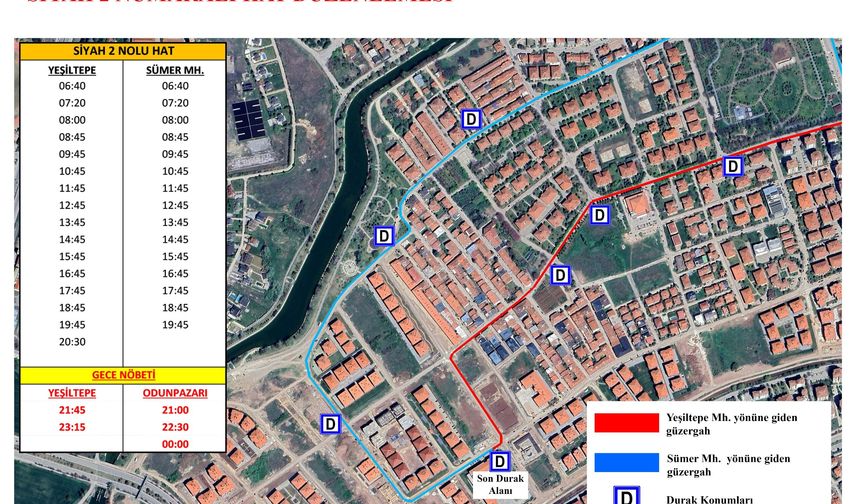Select the GECE NÖBETİ section header
The width and height of the screenshot is (860, 504).
[122, 375]
